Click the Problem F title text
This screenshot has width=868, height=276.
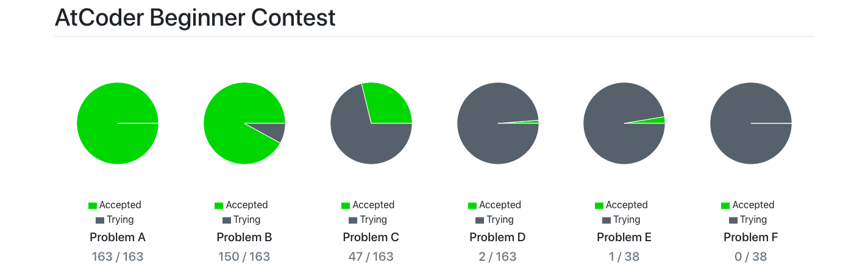coord(751,238)
